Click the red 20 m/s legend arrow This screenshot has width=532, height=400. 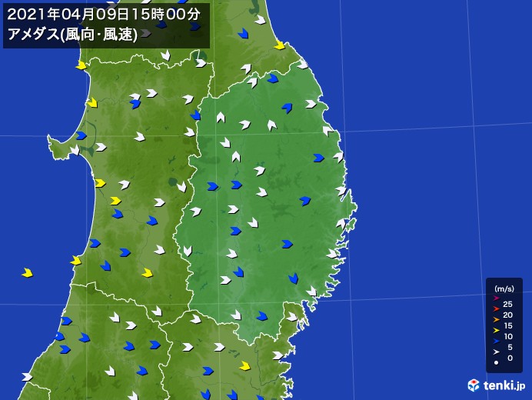tap(497, 309)
